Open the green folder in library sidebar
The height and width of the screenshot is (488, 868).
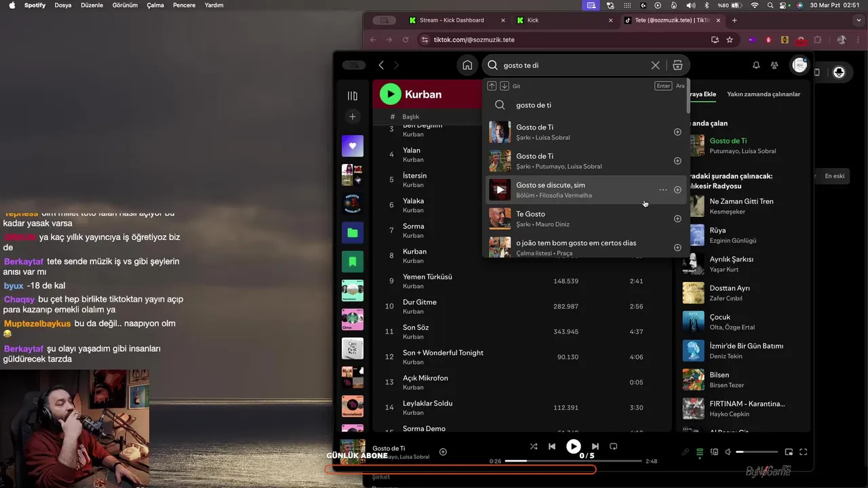[x=352, y=232]
